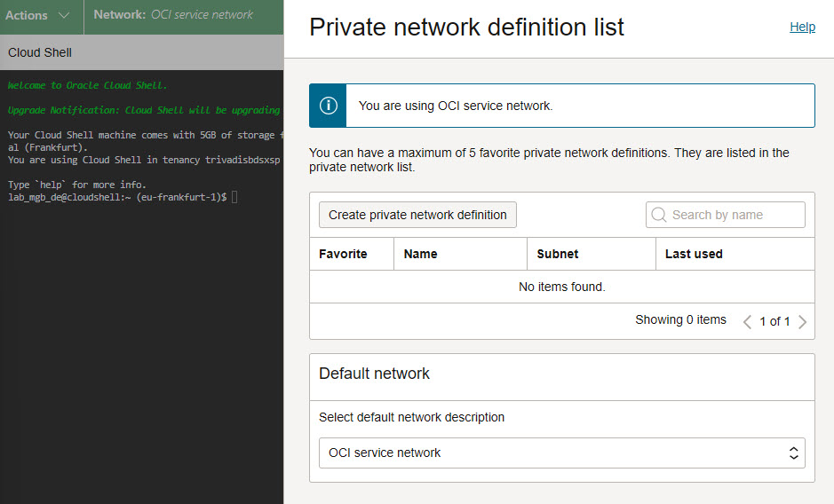Open the Help link

(x=802, y=27)
